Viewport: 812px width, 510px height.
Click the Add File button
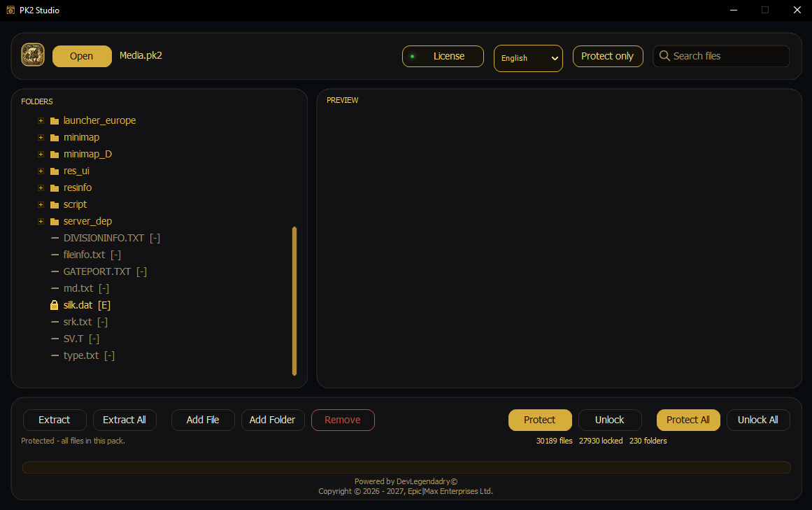tap(203, 420)
